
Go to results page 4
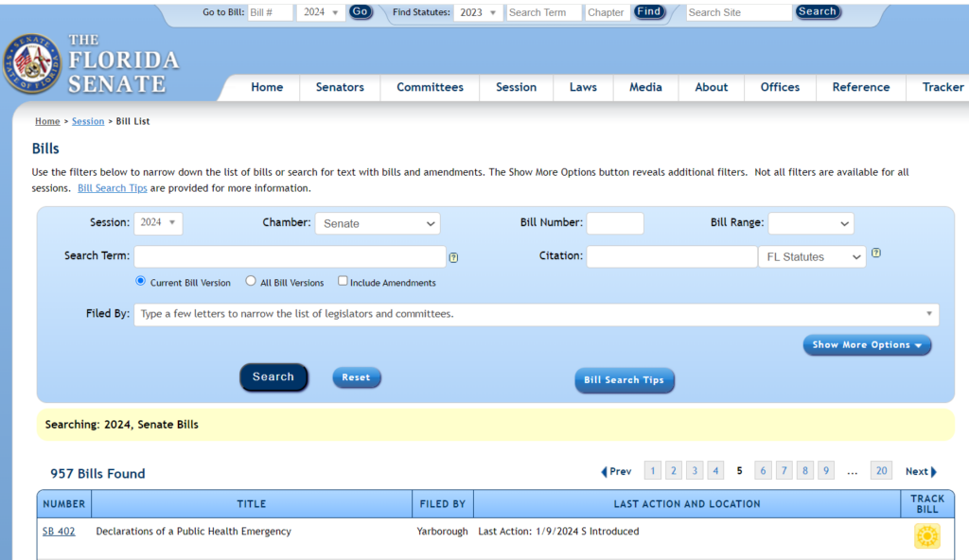pyautogui.click(x=715, y=471)
